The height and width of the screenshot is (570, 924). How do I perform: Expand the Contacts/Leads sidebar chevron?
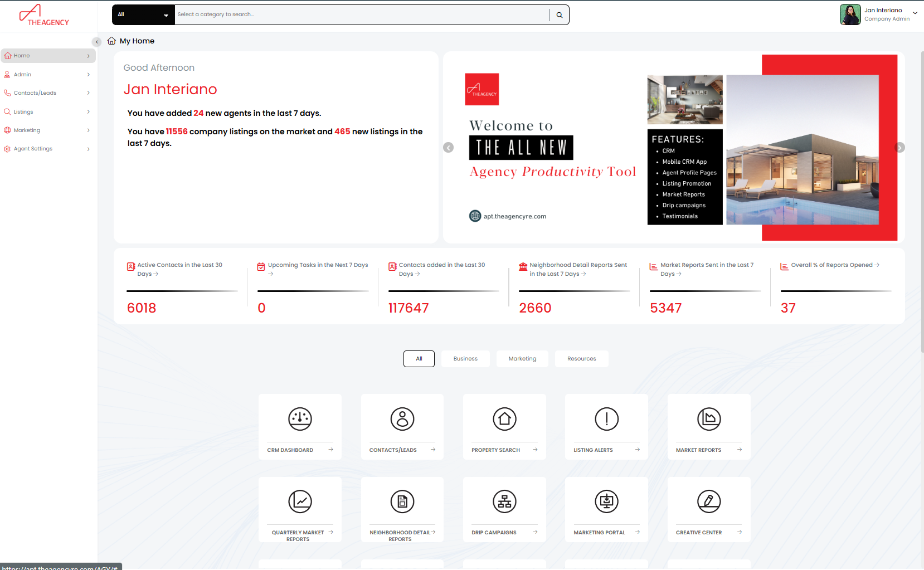(x=89, y=93)
